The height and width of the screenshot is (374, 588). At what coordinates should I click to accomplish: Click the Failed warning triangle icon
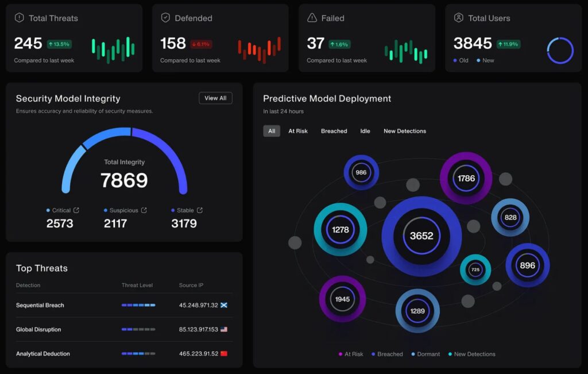pyautogui.click(x=312, y=18)
